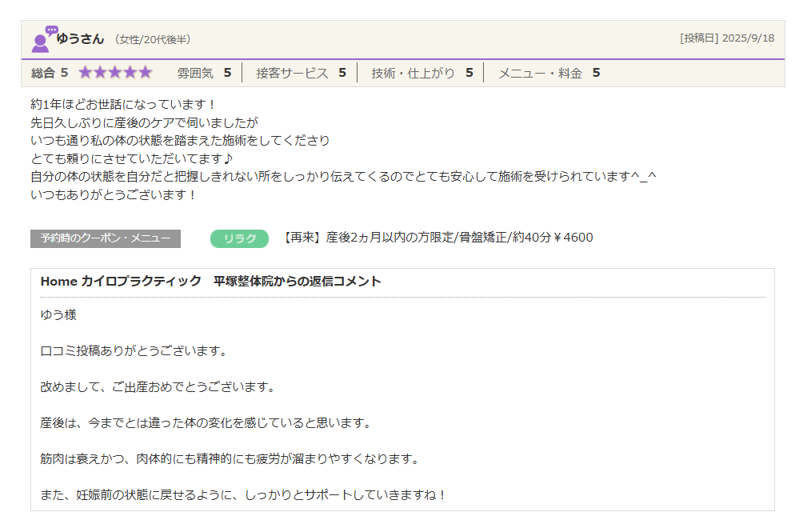Click the fifth purple rating star

[144, 73]
